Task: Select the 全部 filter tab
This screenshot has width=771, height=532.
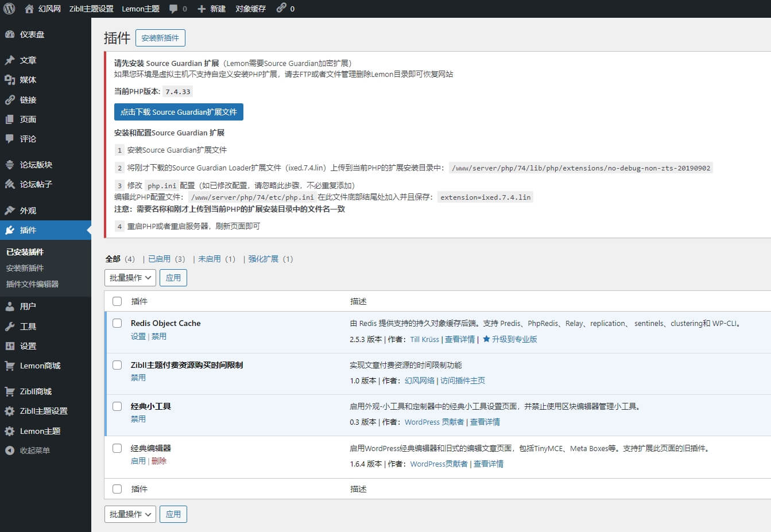Action: [113, 259]
